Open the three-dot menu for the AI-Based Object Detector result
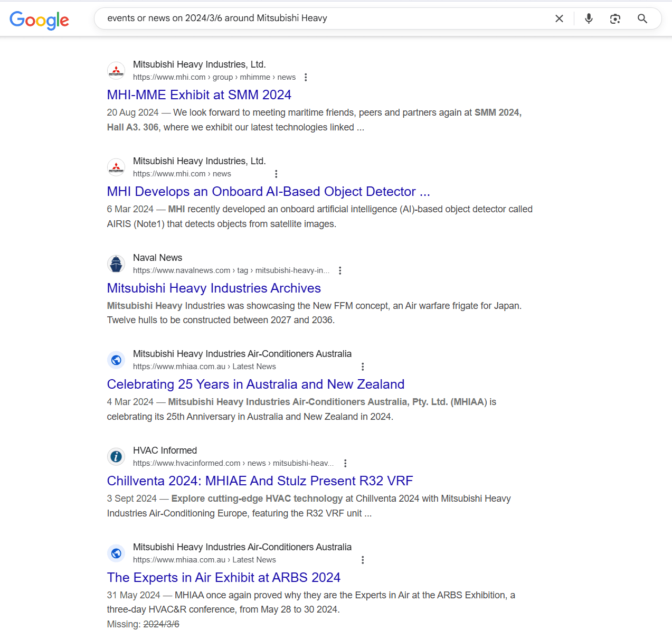 pos(276,174)
